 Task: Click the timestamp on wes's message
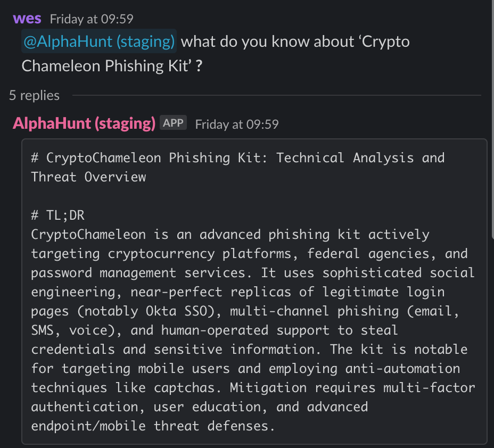point(92,19)
